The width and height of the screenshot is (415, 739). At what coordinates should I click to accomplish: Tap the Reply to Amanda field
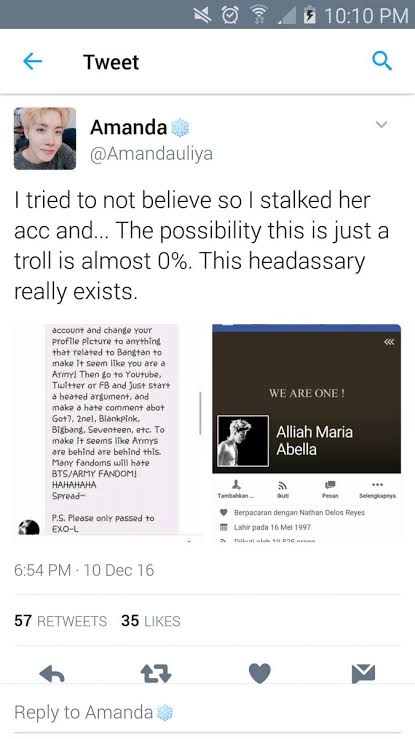pyautogui.click(x=207, y=712)
